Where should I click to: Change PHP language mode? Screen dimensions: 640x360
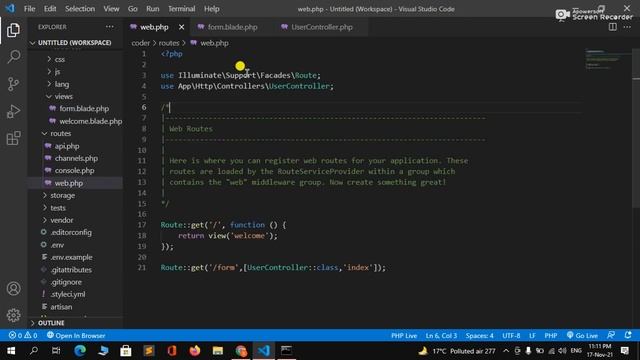point(551,336)
